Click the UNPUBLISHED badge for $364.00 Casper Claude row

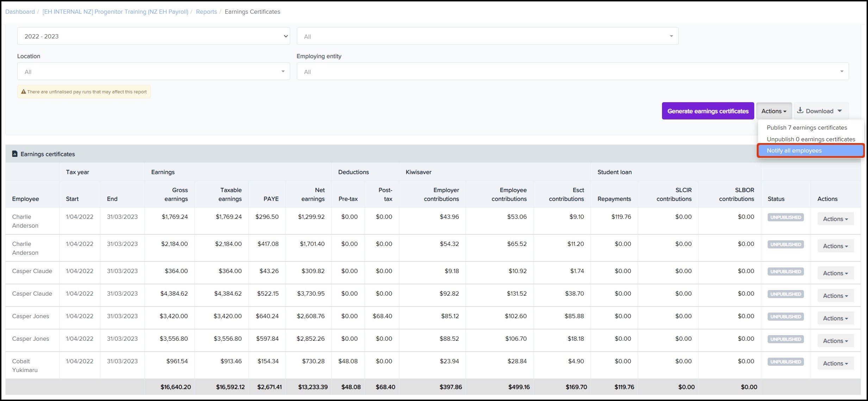point(785,272)
